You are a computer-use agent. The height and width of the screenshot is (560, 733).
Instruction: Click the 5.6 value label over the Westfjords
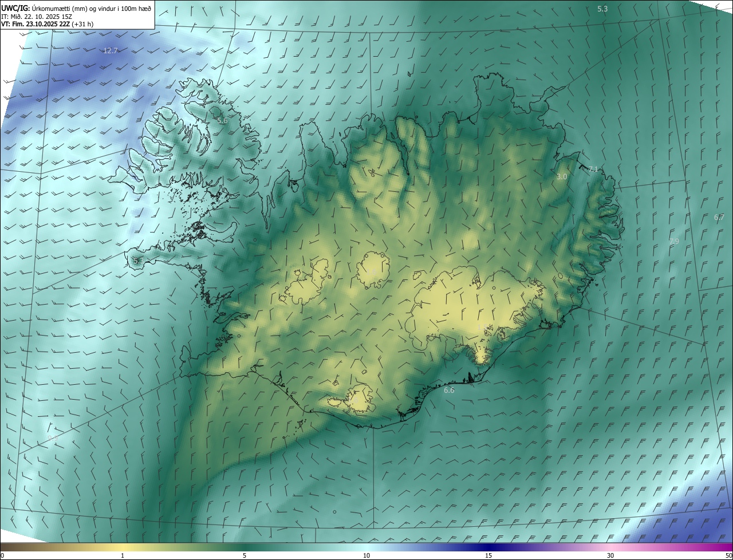click(222, 121)
